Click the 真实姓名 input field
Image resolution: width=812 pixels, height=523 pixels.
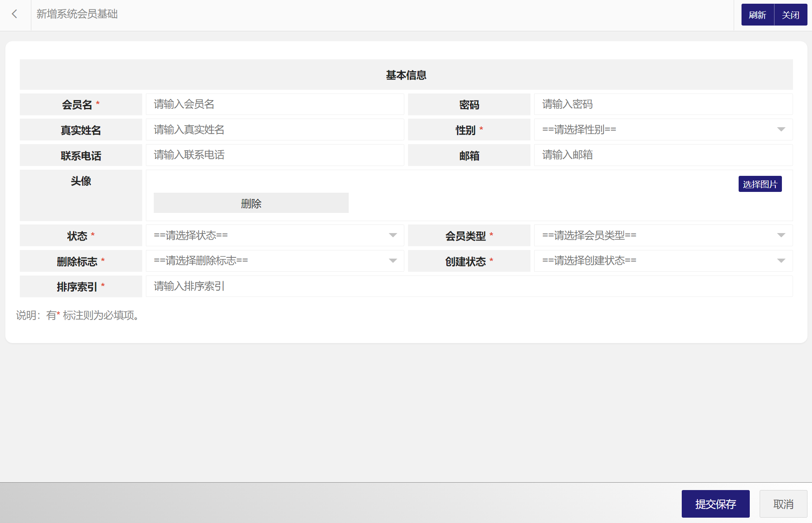pyautogui.click(x=275, y=130)
